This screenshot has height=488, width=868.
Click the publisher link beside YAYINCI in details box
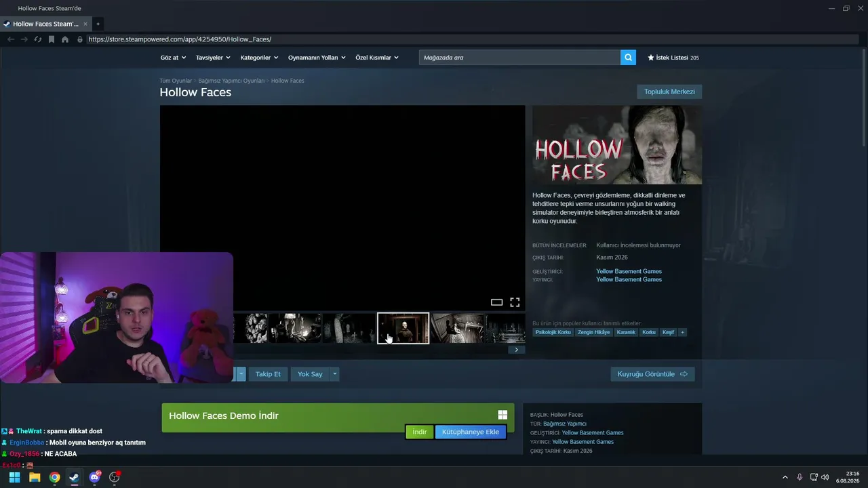(x=583, y=442)
